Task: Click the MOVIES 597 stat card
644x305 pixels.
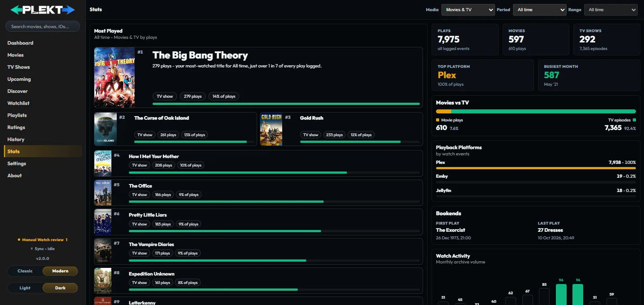Action: click(x=536, y=40)
